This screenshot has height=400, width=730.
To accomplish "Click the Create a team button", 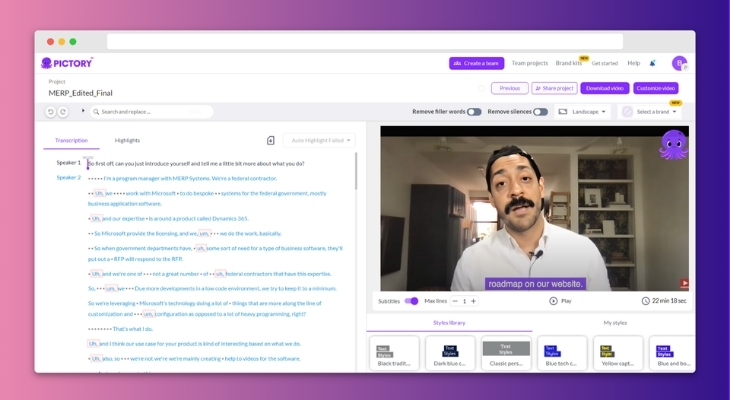I will click(476, 63).
